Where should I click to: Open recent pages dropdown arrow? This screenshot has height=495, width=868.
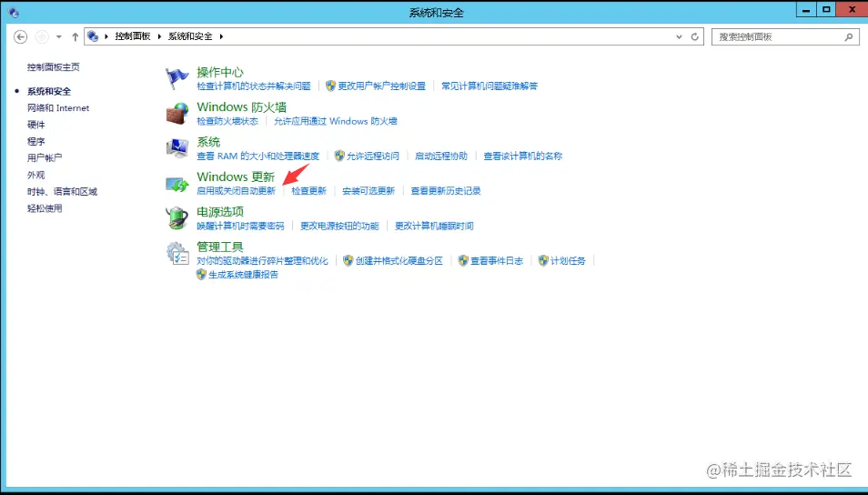(x=58, y=37)
